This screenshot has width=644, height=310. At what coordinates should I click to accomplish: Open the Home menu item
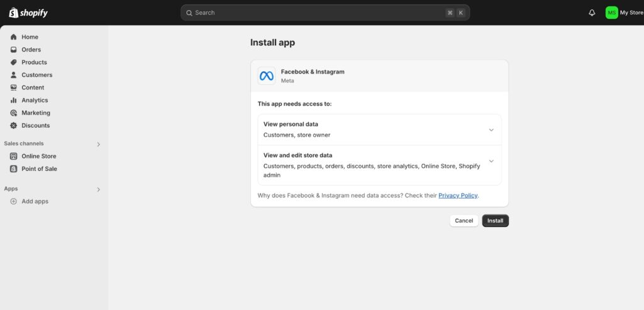(x=30, y=37)
